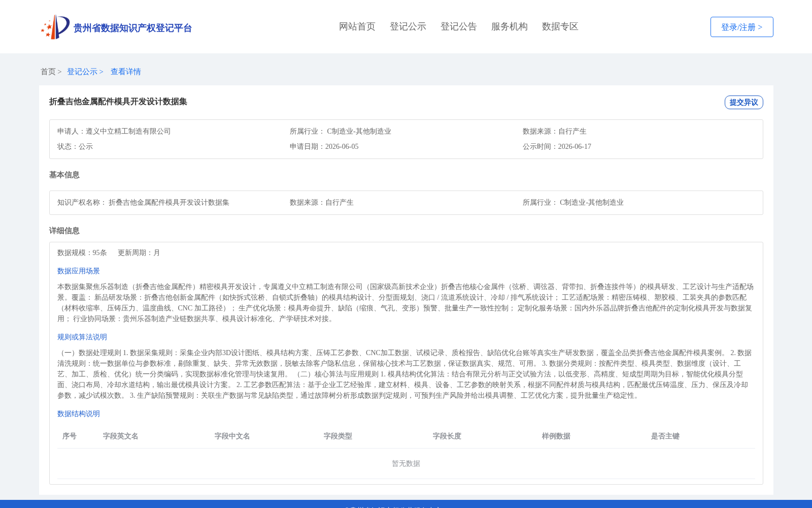Click the 规则或算法说明 heading

coord(82,337)
